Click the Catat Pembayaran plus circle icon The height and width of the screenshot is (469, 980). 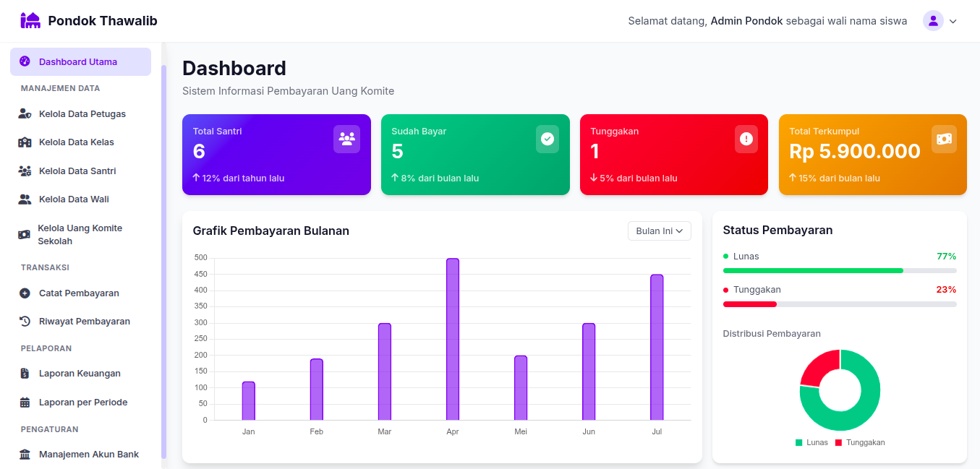coord(25,293)
